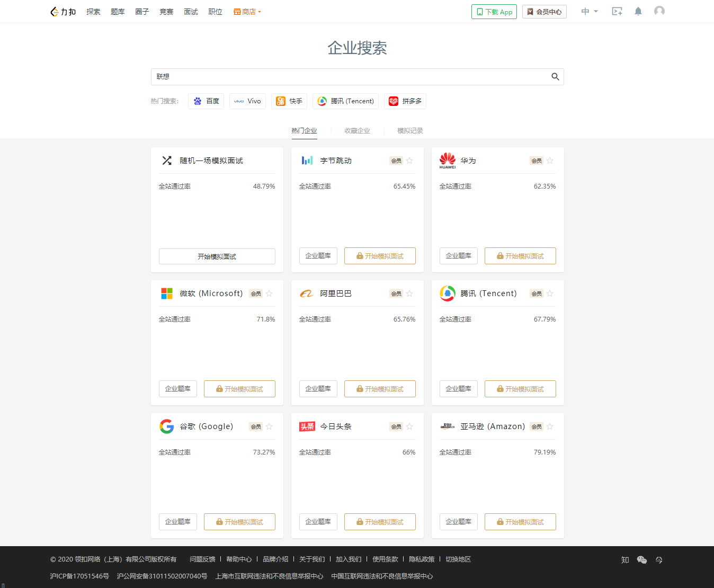Select hot search tag 百度
This screenshot has height=588, width=714.
(206, 101)
